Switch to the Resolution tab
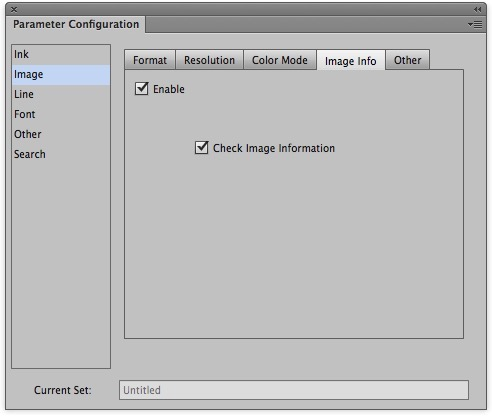 pos(209,60)
